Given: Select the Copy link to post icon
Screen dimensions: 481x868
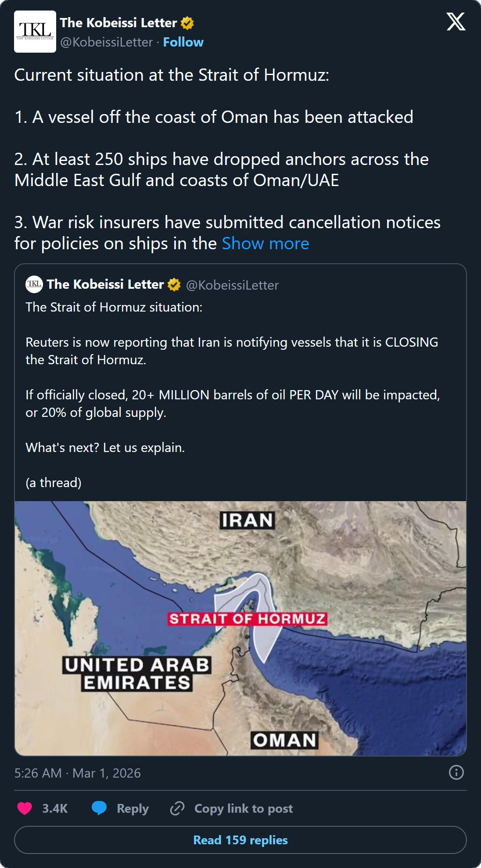Looking at the screenshot, I should [177, 807].
